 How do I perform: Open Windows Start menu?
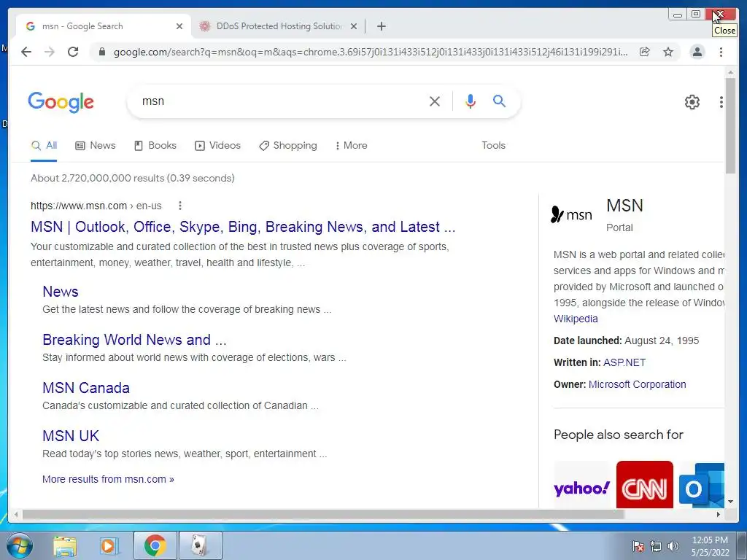(20, 545)
